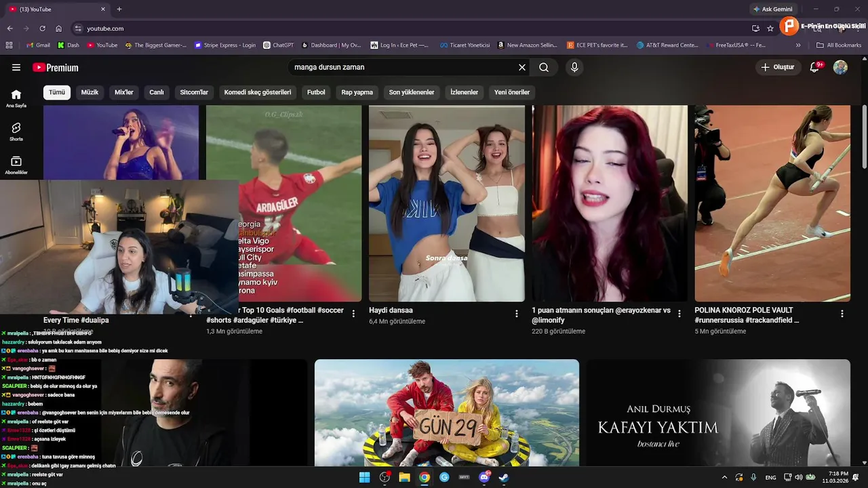Open the GÜN 29 video thumbnail
Image resolution: width=868 pixels, height=488 pixels.
(x=447, y=413)
